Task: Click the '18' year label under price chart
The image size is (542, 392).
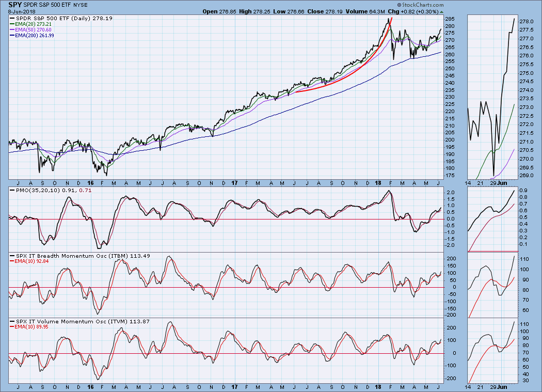Action: 378,183
